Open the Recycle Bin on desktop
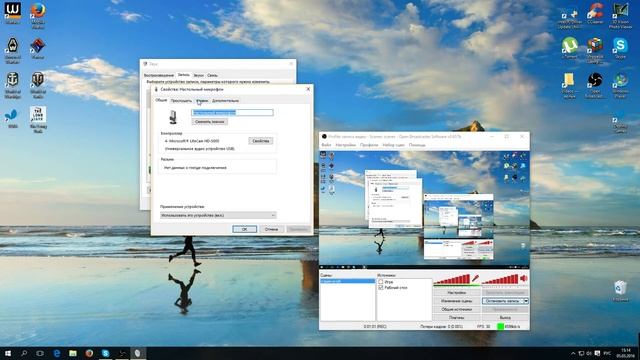The image size is (640, 360). [620, 290]
